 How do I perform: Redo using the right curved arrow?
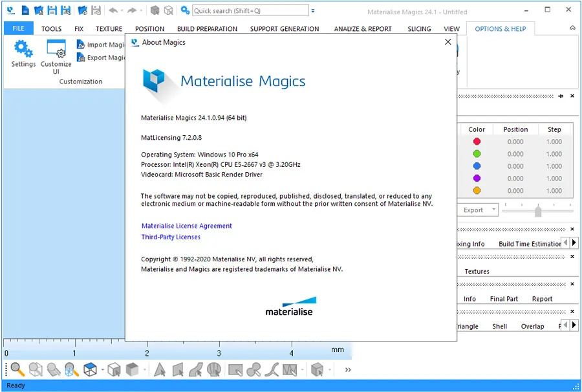[x=132, y=10]
